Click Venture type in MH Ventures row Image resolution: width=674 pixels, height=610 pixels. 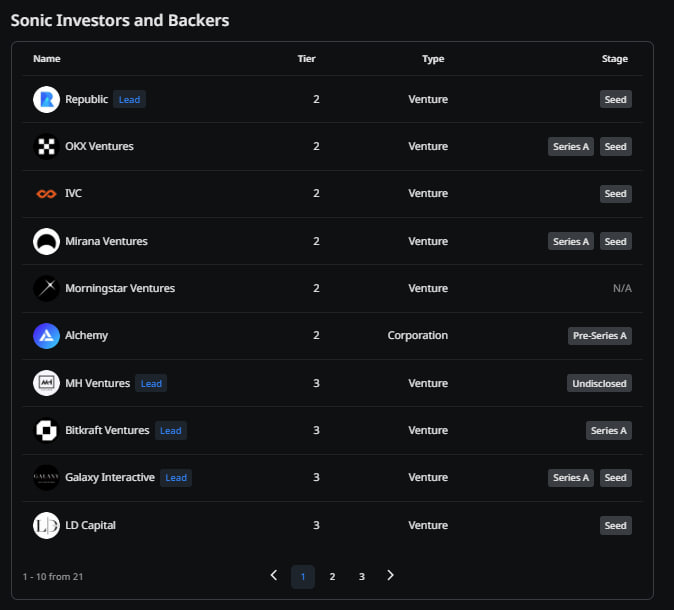point(428,383)
